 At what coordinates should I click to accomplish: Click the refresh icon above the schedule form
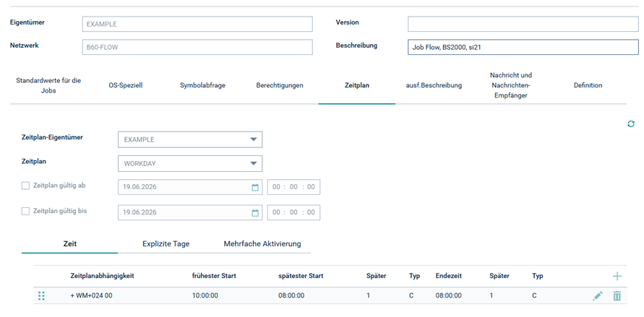click(x=631, y=124)
